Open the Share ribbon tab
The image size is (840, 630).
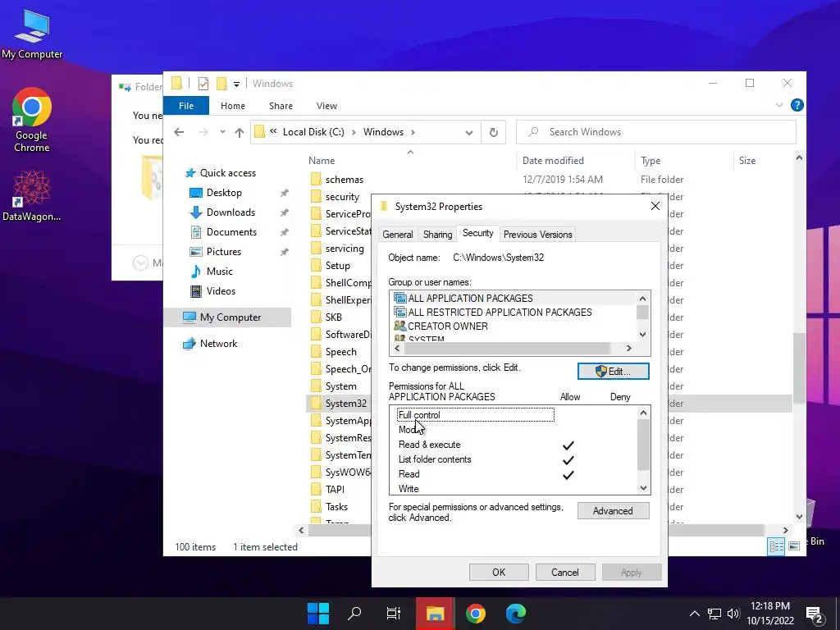point(281,106)
